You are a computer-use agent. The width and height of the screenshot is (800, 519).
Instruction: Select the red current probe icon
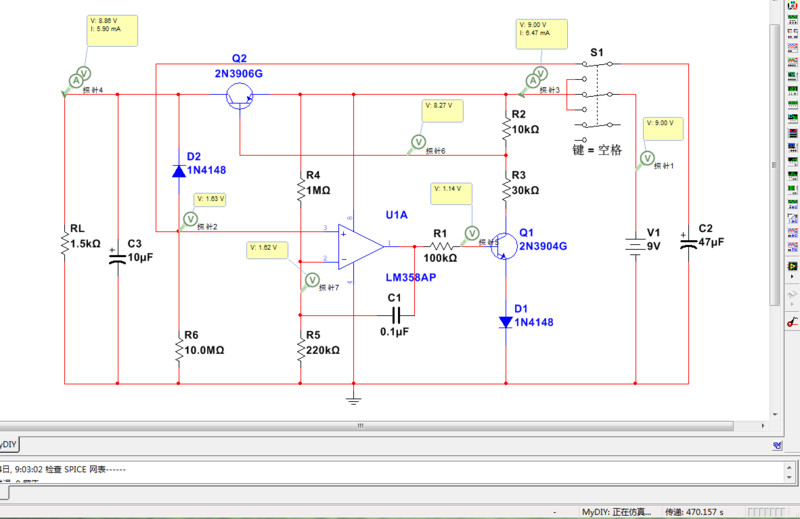click(x=791, y=322)
